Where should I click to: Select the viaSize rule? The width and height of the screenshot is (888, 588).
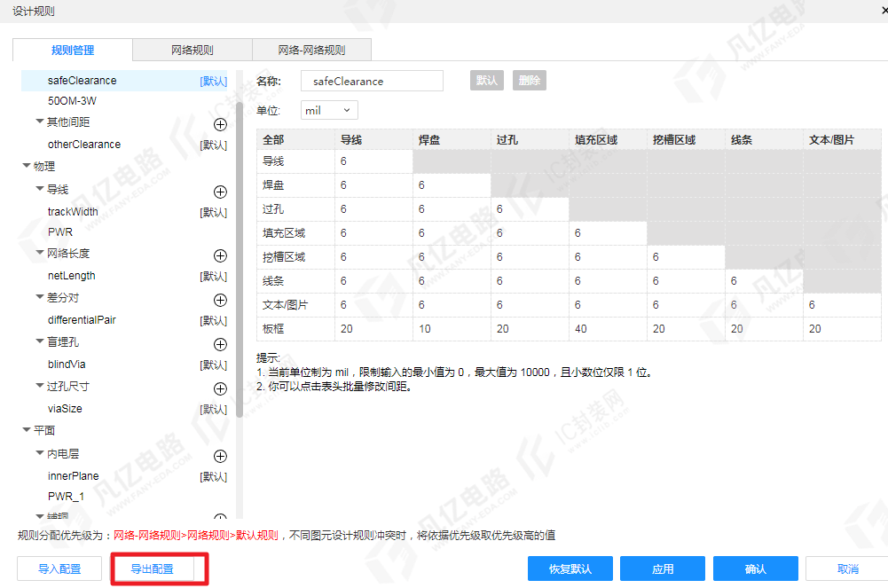[x=65, y=409]
